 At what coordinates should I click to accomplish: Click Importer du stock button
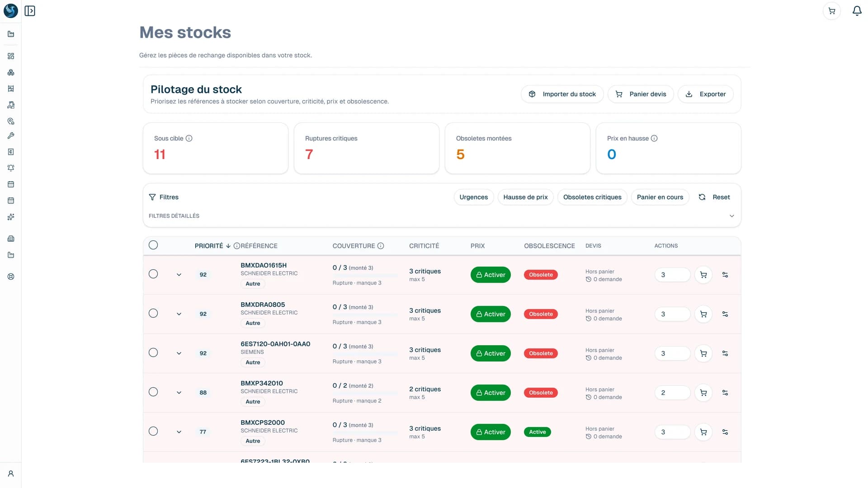[562, 94]
